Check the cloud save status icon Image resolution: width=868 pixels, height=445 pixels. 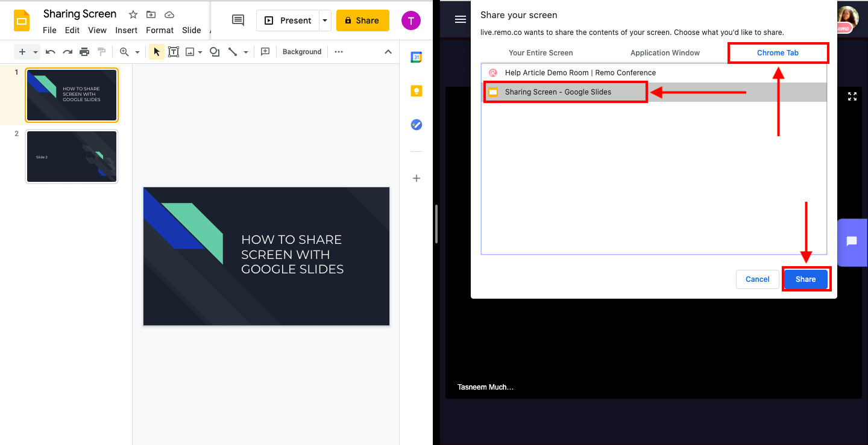tap(169, 14)
